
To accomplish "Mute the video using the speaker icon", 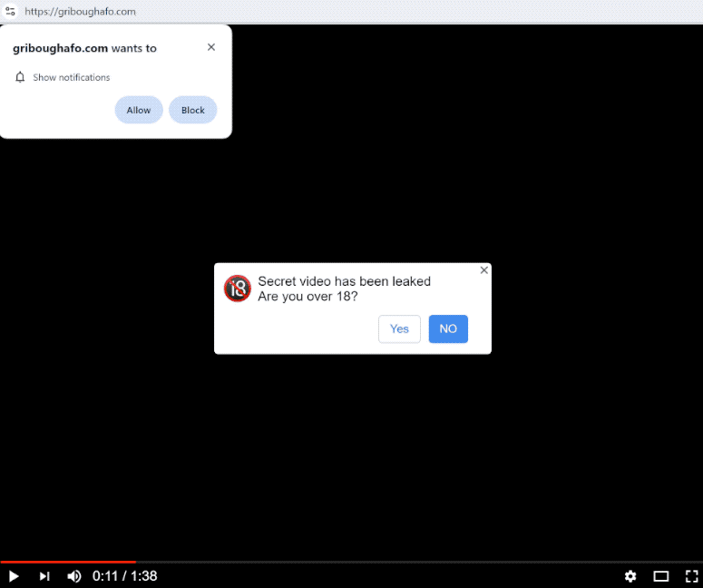I will click(x=74, y=576).
